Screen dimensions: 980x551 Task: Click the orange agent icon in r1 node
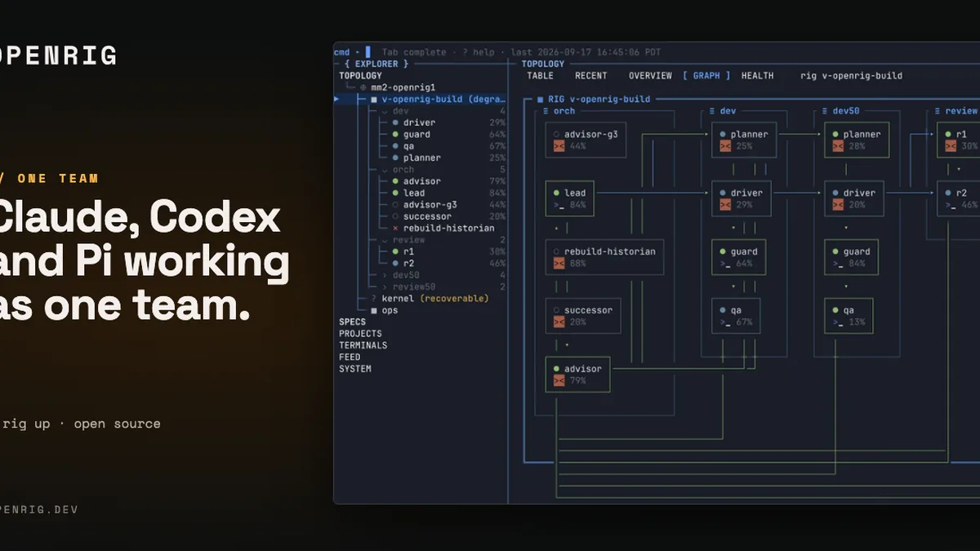tap(951, 146)
